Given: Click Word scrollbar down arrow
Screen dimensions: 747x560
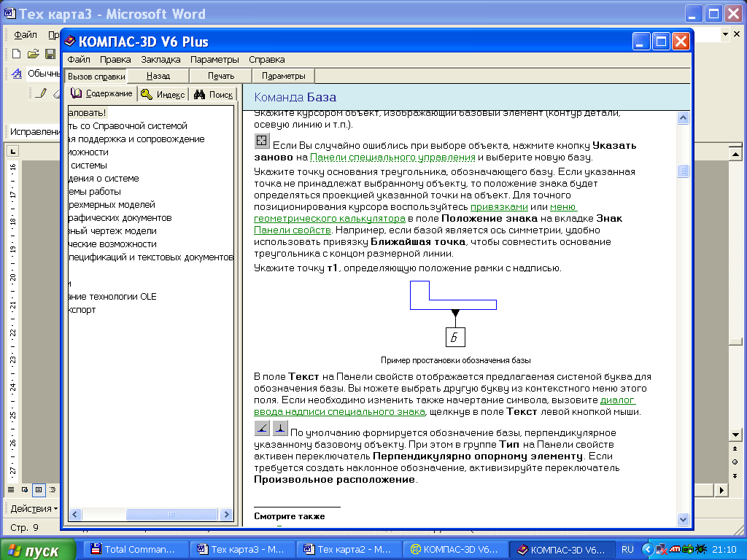Looking at the screenshot, I should point(735,435).
